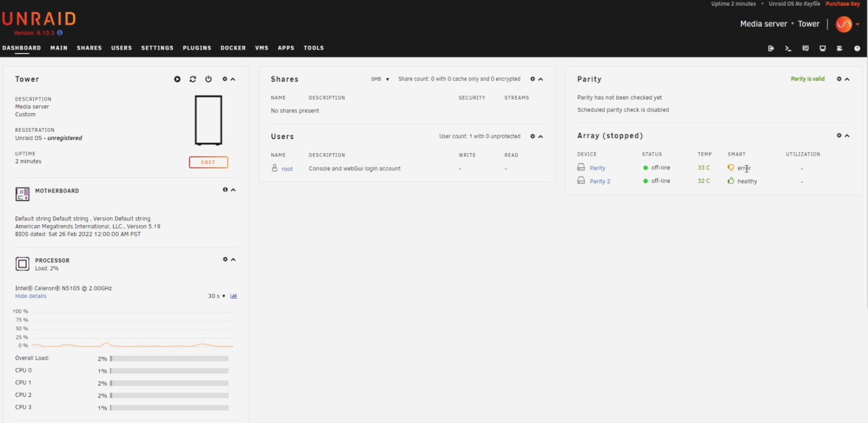This screenshot has width=868, height=423.
Task: Open the web terminal from the header
Action: (x=788, y=49)
